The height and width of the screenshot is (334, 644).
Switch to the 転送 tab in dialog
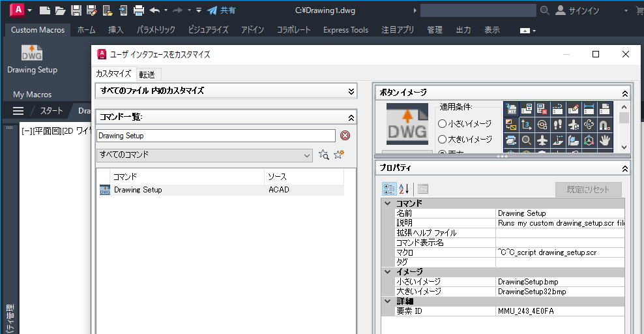pos(147,74)
